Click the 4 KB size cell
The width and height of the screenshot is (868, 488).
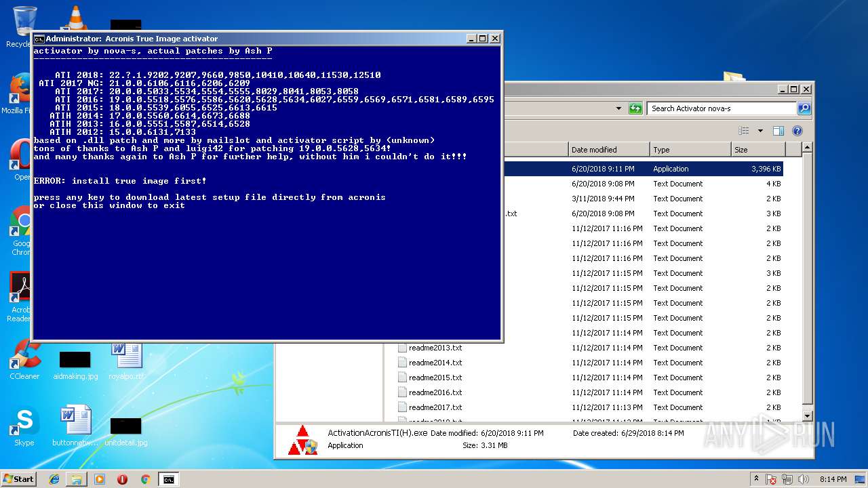point(773,184)
